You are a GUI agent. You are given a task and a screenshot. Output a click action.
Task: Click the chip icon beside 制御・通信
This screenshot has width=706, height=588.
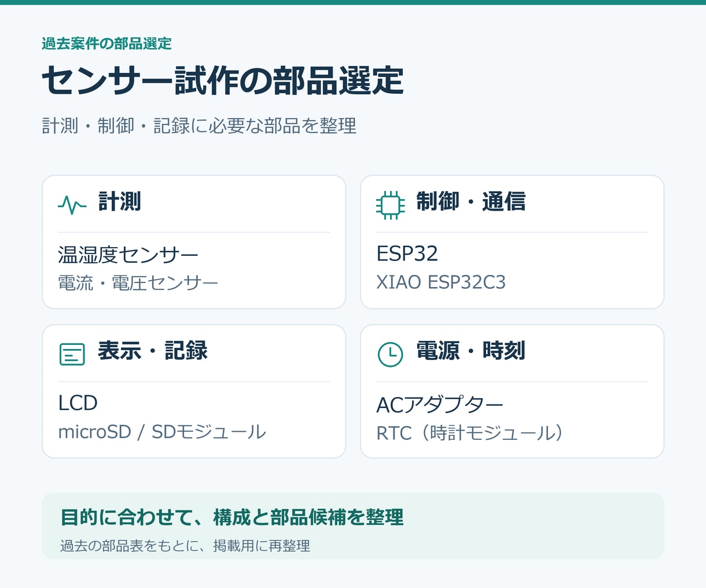click(x=391, y=205)
